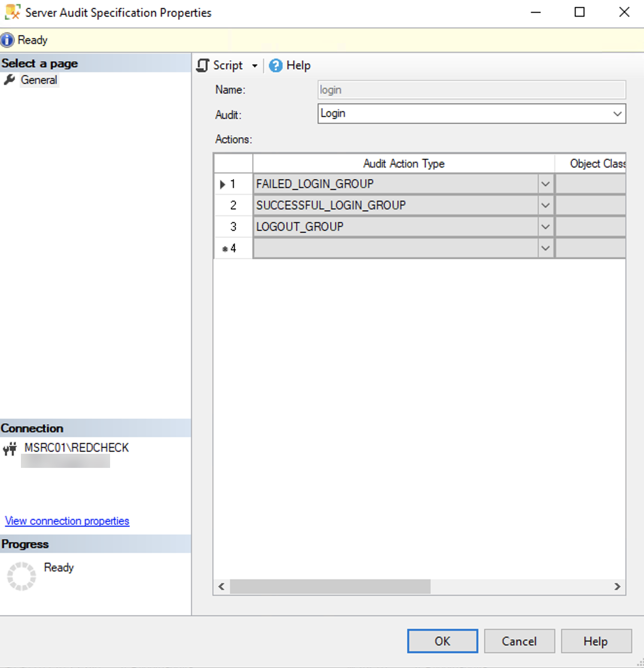Viewport: 644px width, 668px height.
Task: Open View connection properties link
Action: click(66, 520)
